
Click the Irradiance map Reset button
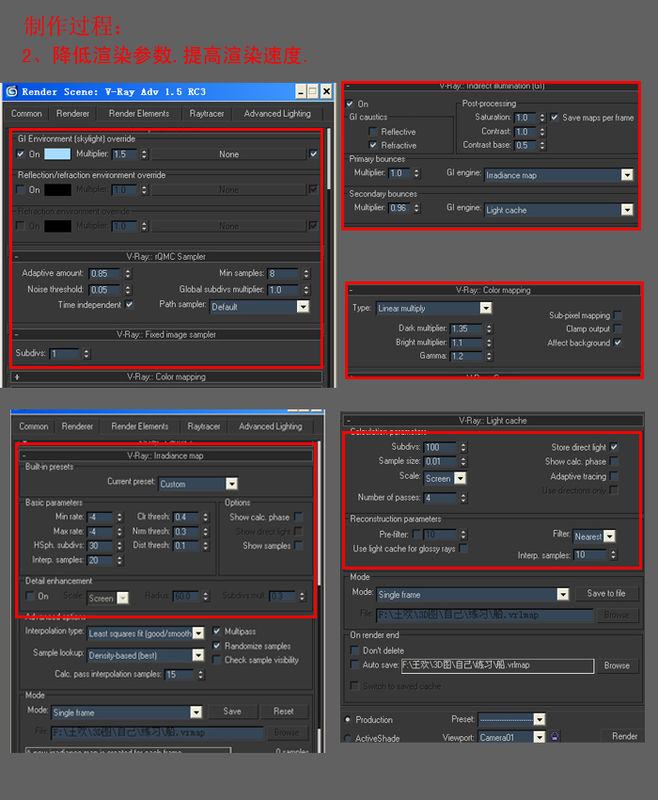coord(283,711)
